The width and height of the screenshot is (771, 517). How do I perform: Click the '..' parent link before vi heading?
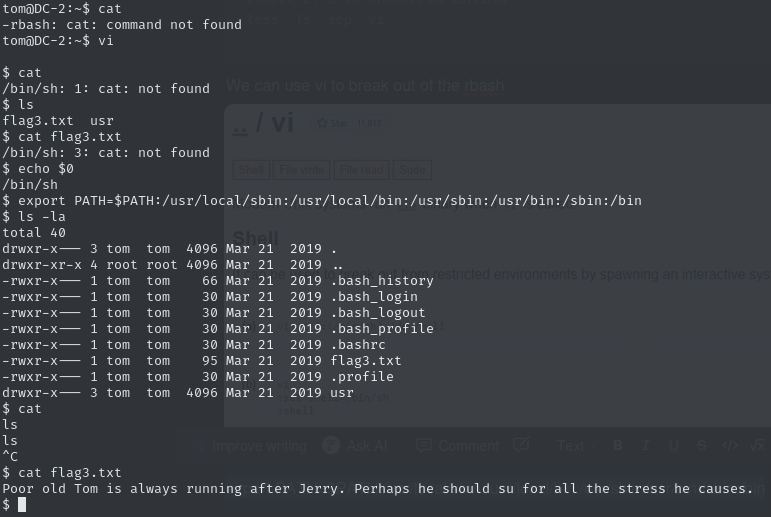point(240,129)
